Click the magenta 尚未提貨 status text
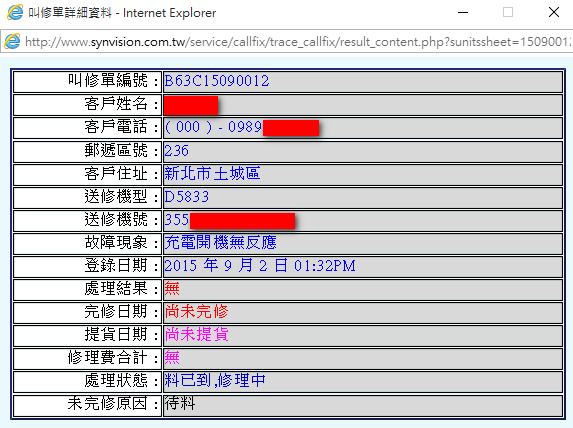 (x=197, y=335)
